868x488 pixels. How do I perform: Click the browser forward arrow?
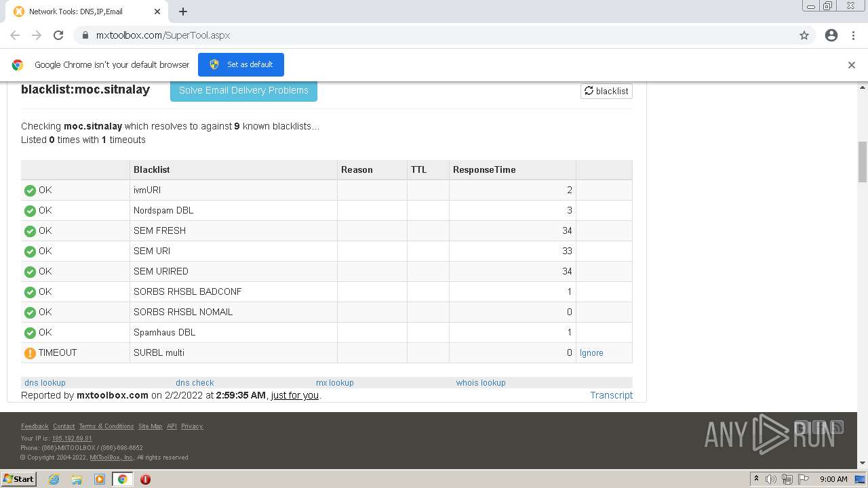37,35
